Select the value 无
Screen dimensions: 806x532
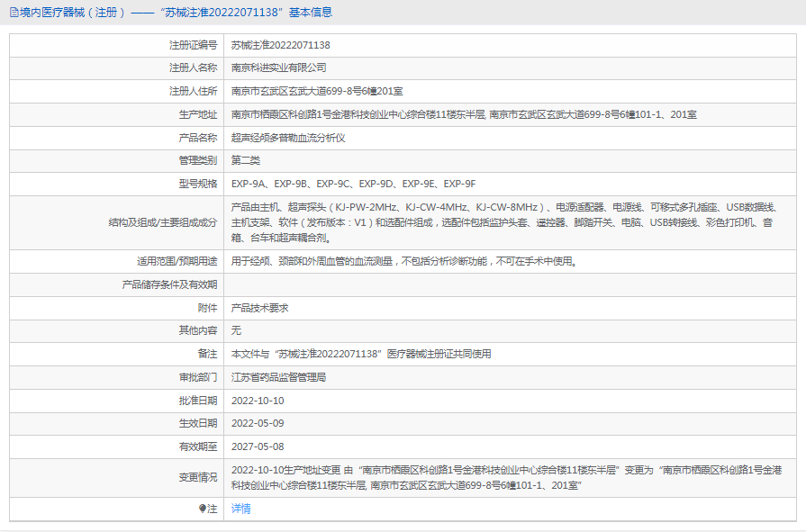pos(236,330)
